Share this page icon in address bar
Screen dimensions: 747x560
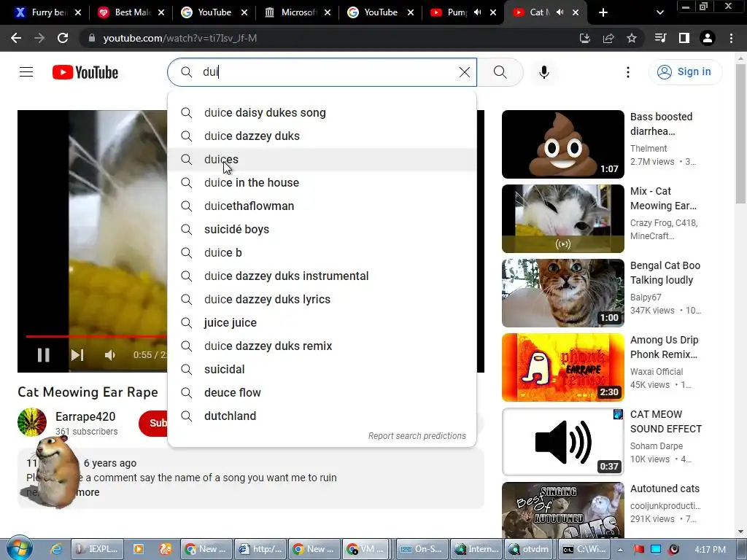pyautogui.click(x=608, y=38)
